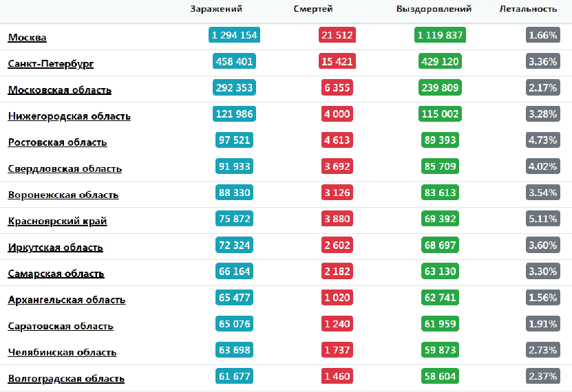Open the Красноярский край link
Image resolution: width=572 pixels, height=392 pixels.
(x=58, y=221)
